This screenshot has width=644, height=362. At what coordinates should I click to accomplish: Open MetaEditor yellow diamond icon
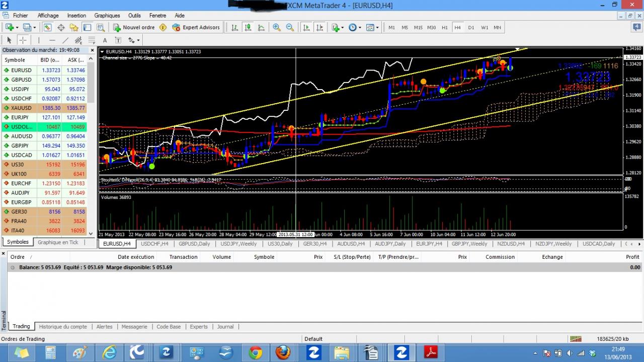click(x=163, y=27)
